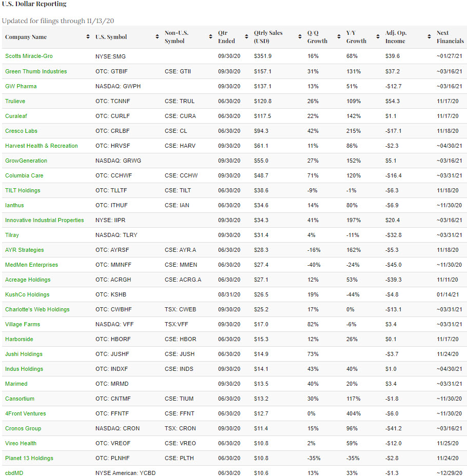467x476 pixels.
Task: Open Charlotte's Web Holdings link
Action: (x=37, y=309)
